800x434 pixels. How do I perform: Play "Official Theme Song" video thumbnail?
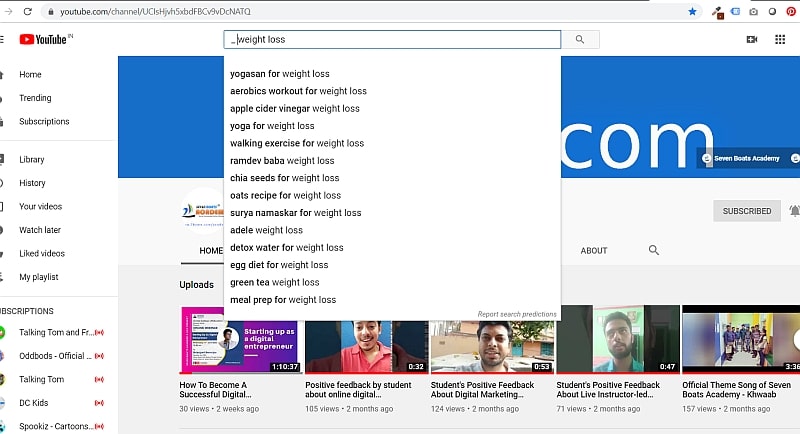(740, 340)
